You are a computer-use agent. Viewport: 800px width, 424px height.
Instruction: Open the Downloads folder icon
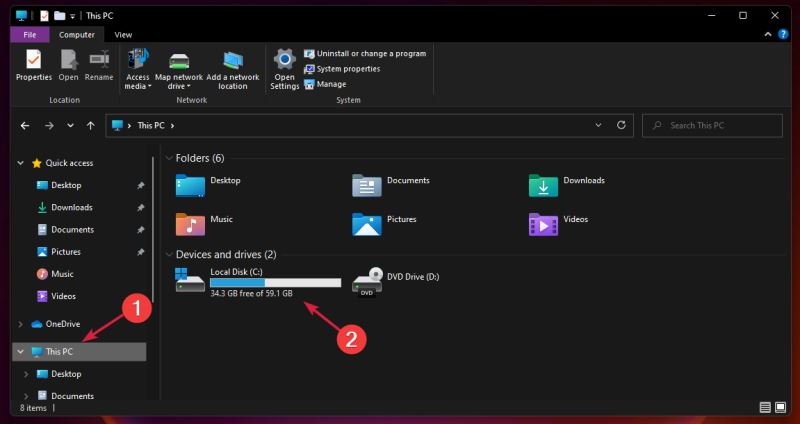[543, 185]
